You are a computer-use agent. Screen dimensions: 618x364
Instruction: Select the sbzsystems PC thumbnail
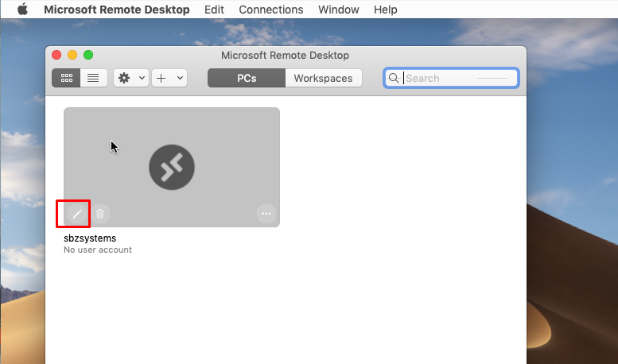(172, 167)
